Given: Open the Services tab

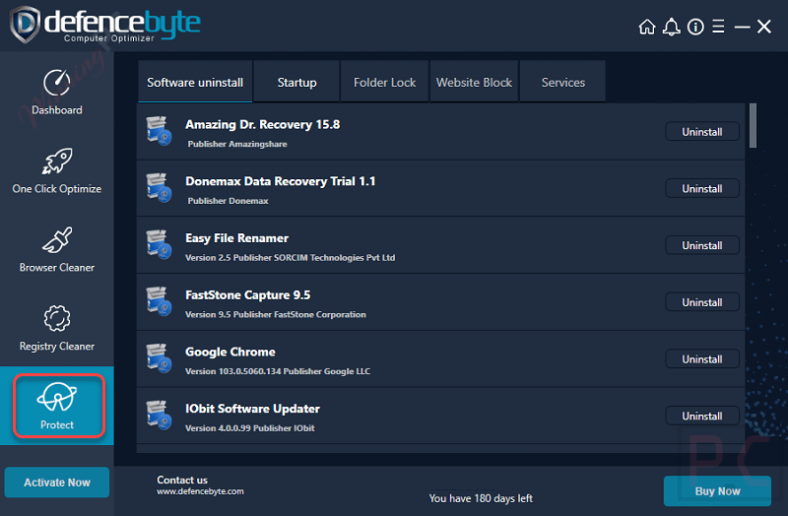Looking at the screenshot, I should pyautogui.click(x=563, y=82).
